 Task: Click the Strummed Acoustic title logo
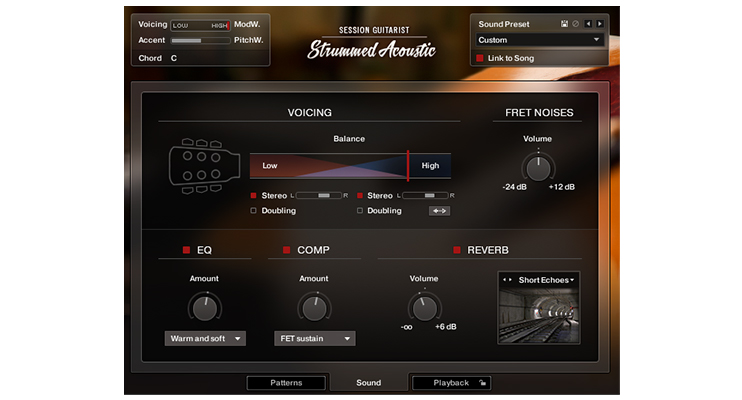(x=371, y=49)
